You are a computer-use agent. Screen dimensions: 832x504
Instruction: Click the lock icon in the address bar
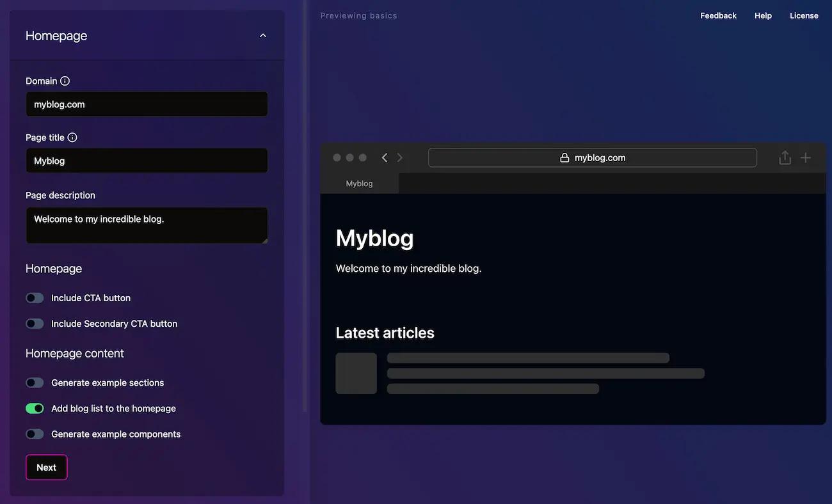coord(563,157)
